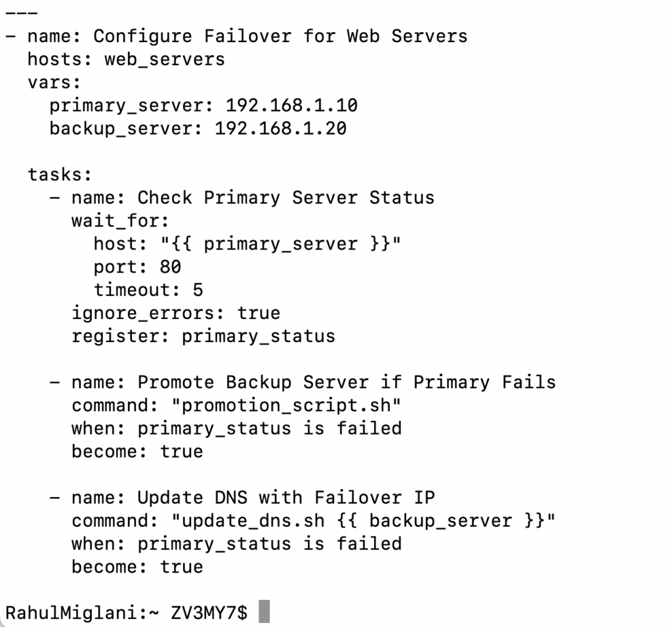Click the 'update_dns.sh {{ backup_server }}' command string
Viewport: 672px width, 627px height.
point(364,521)
